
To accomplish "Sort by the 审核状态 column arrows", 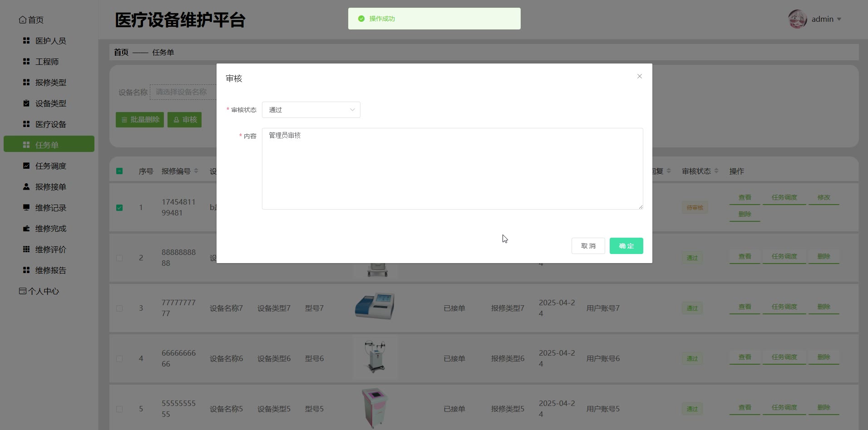I will (x=716, y=171).
